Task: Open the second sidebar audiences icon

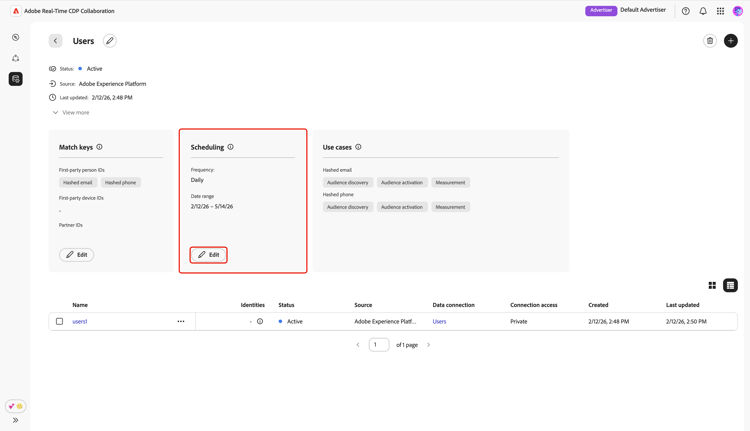Action: coord(16,58)
